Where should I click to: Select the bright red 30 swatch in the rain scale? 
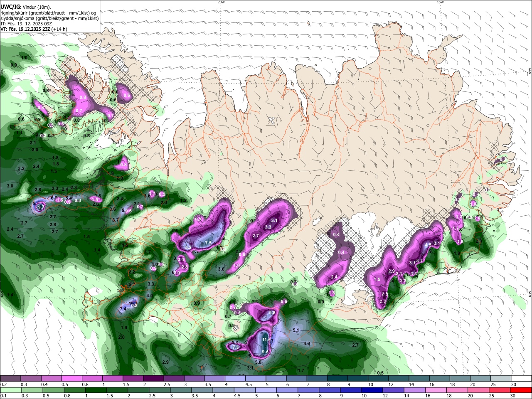(x=521, y=390)
